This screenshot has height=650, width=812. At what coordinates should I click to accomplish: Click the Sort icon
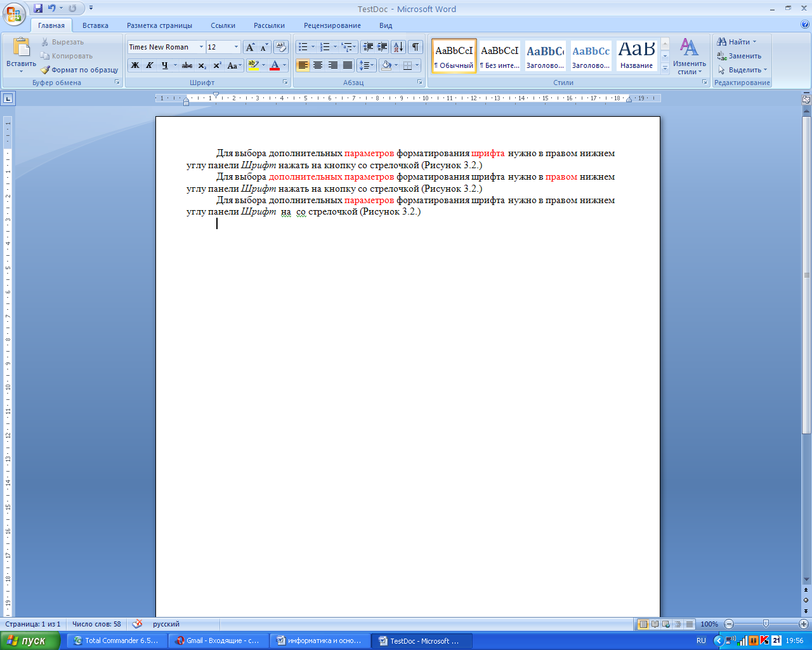click(398, 47)
